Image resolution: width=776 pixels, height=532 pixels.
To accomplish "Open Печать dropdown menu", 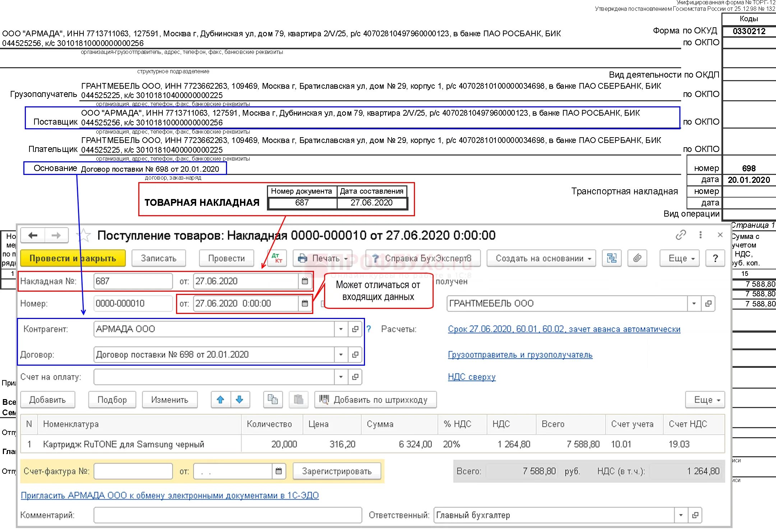I will pyautogui.click(x=323, y=258).
